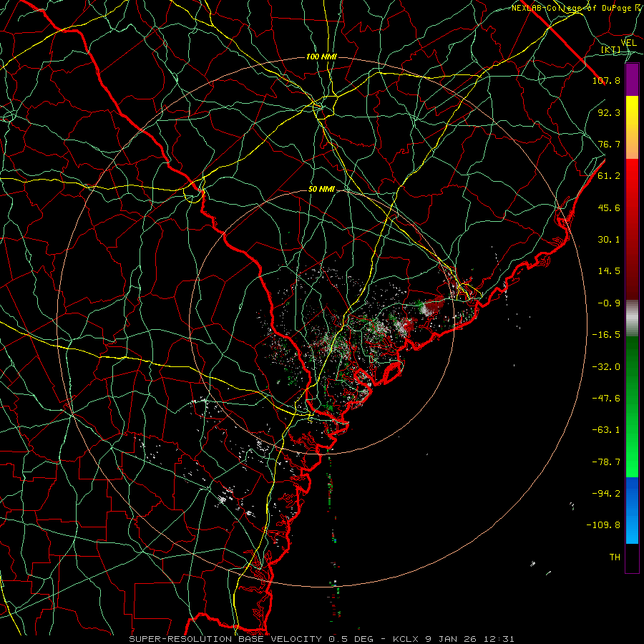Click the "-0.9" legend value
This screenshot has width=644, height=644.
609,303
